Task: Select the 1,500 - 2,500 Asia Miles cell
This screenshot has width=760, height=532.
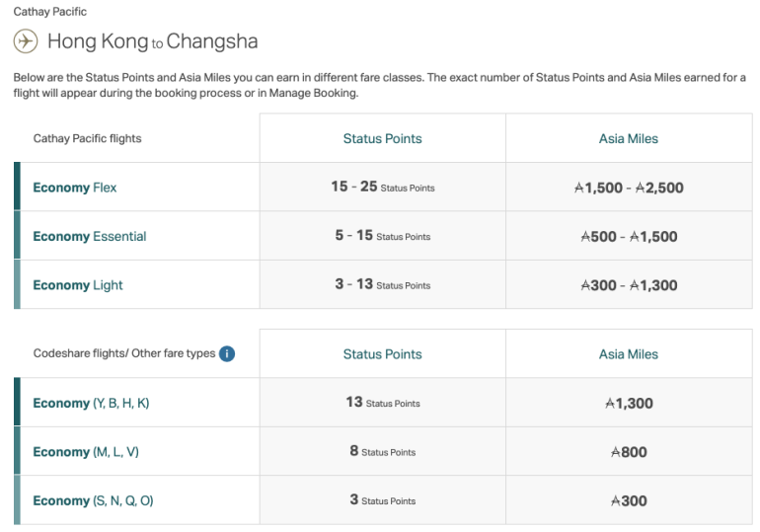Action: [x=628, y=188]
